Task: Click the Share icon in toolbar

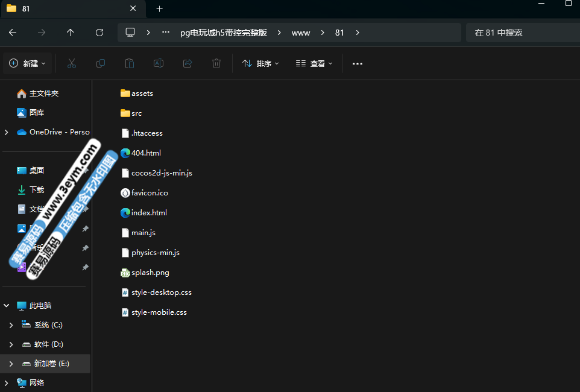Action: [188, 63]
